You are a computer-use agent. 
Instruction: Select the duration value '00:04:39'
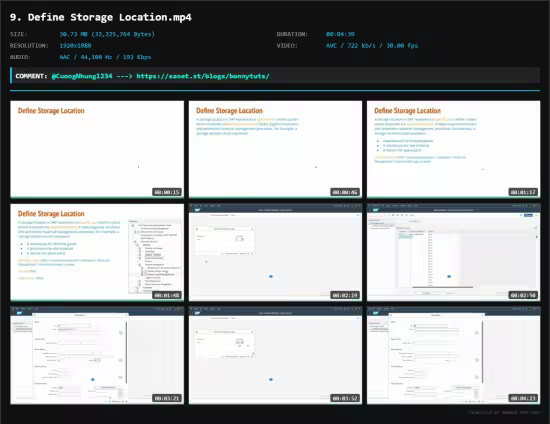tap(340, 34)
